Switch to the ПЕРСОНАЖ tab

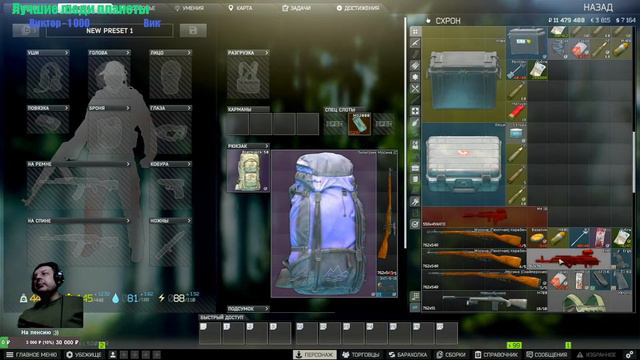click(315, 355)
